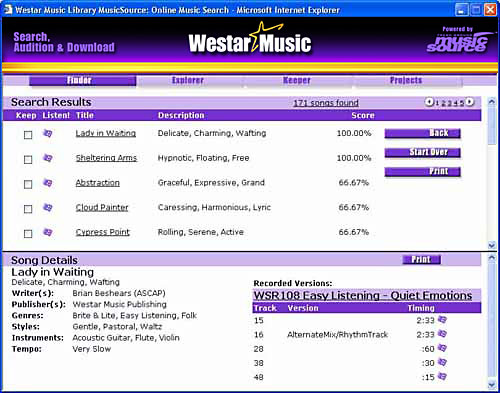Viewport: 500px width, 393px height.
Task: Click Print button beside search results
Action: pyautogui.click(x=423, y=172)
